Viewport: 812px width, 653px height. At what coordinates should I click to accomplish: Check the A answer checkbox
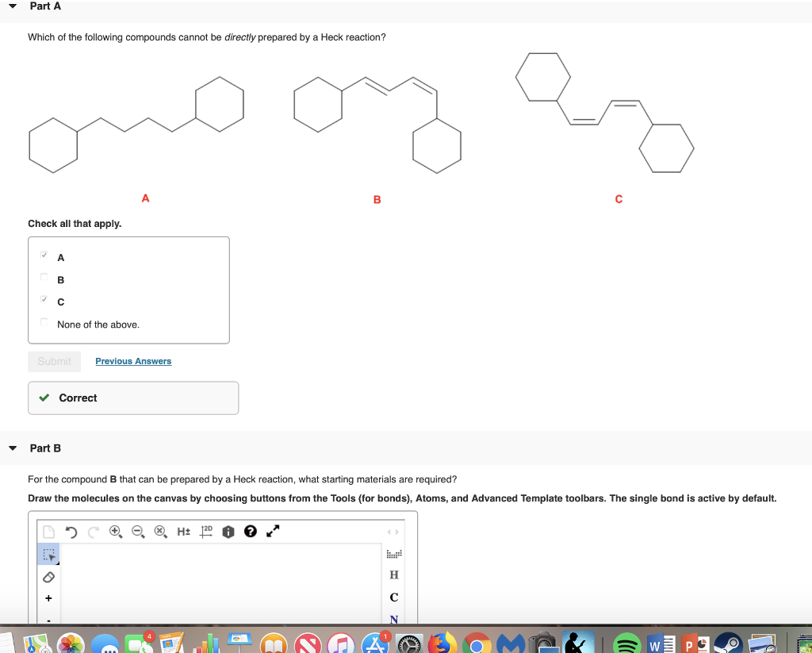tap(44, 255)
